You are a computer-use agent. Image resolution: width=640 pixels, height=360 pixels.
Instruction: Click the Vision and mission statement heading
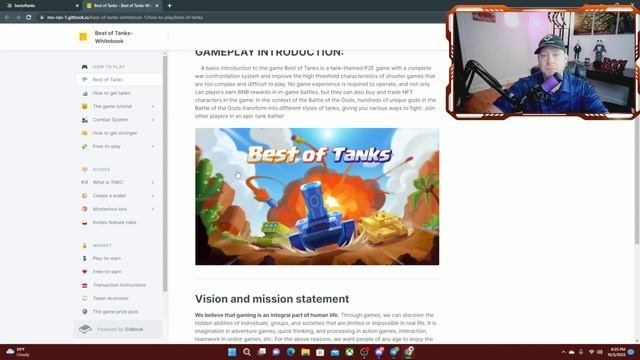point(272,299)
